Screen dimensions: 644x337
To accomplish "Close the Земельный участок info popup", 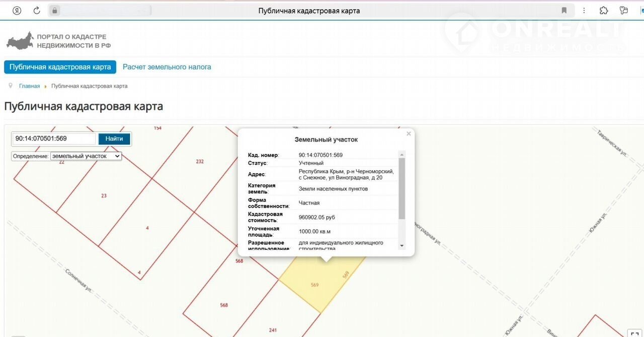I will [x=409, y=134].
